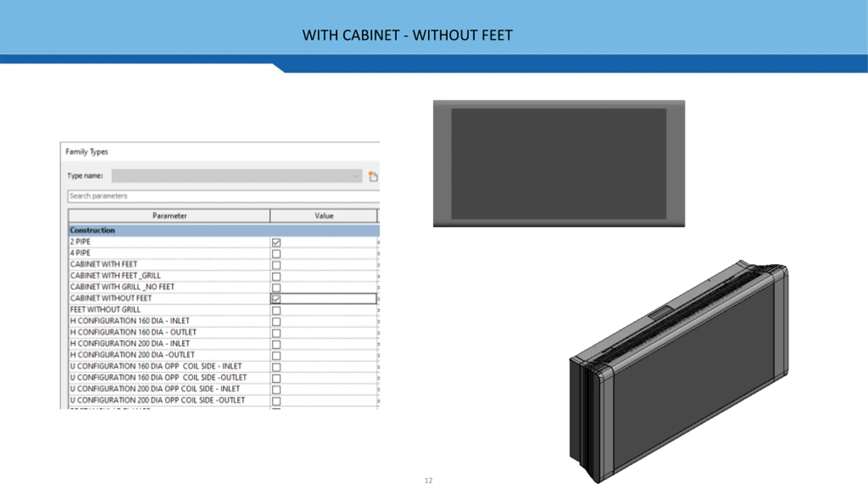Click the Value column header
Screen dimensions: 868x488
click(x=324, y=216)
